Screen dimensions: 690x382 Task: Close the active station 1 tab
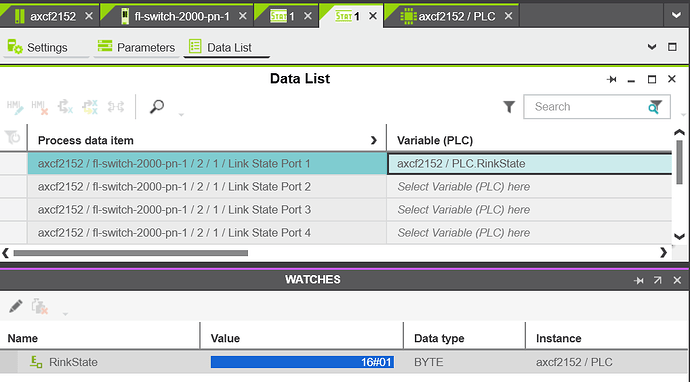[x=373, y=16]
